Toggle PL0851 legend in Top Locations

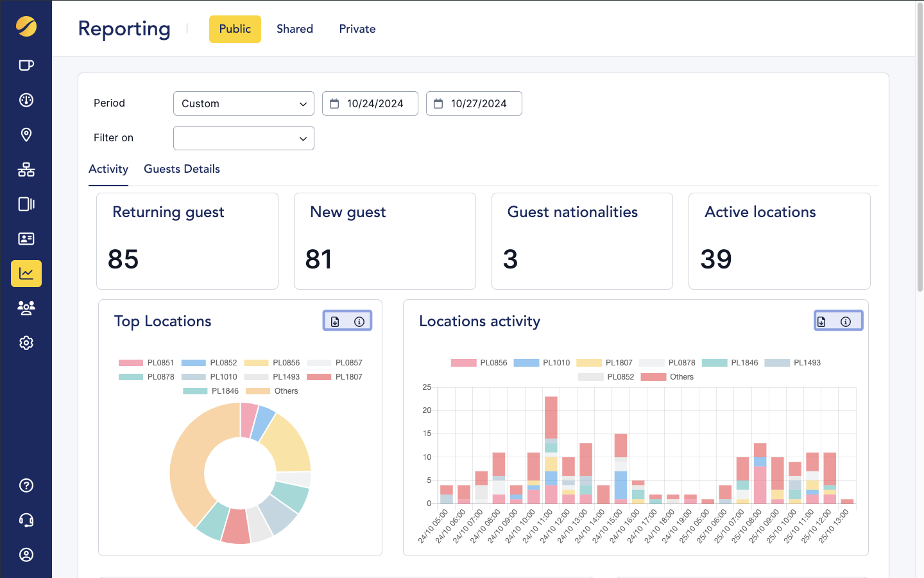146,363
